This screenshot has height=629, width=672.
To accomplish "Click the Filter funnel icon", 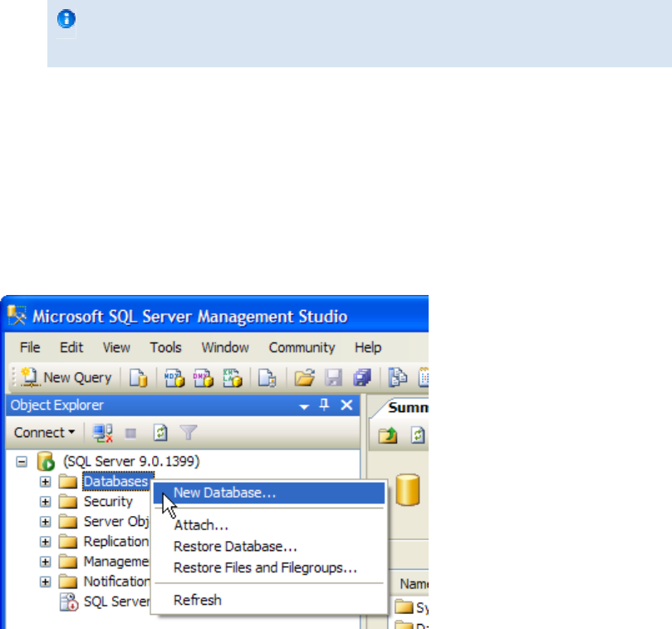I will [188, 433].
